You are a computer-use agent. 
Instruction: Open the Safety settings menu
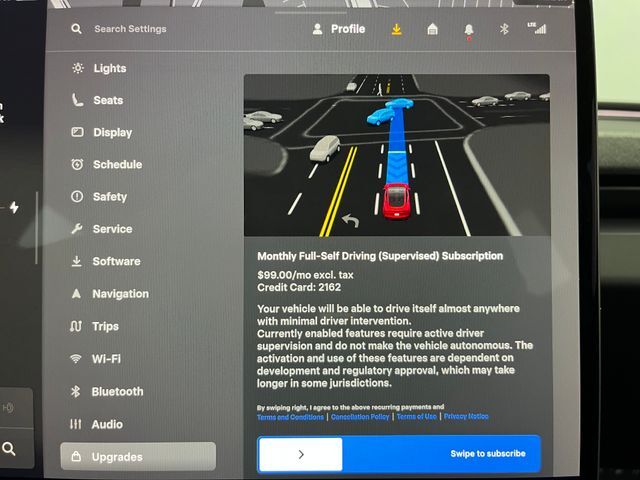(110, 197)
